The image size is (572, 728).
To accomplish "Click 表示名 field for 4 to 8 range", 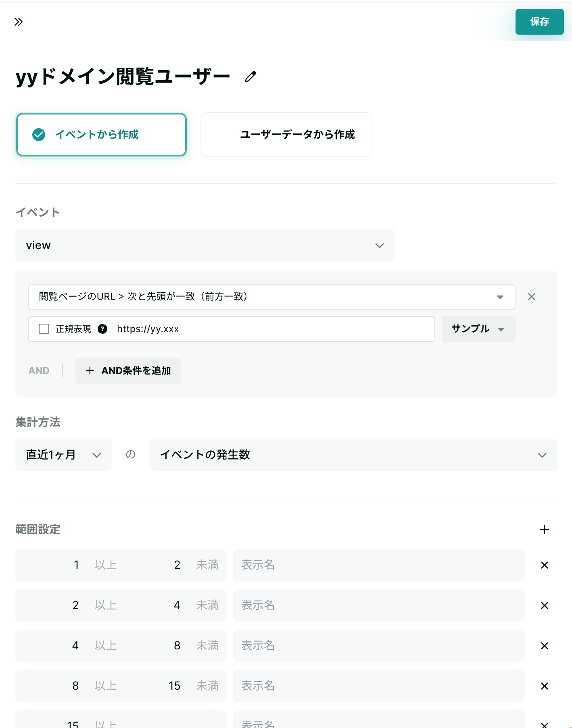I will tap(379, 646).
